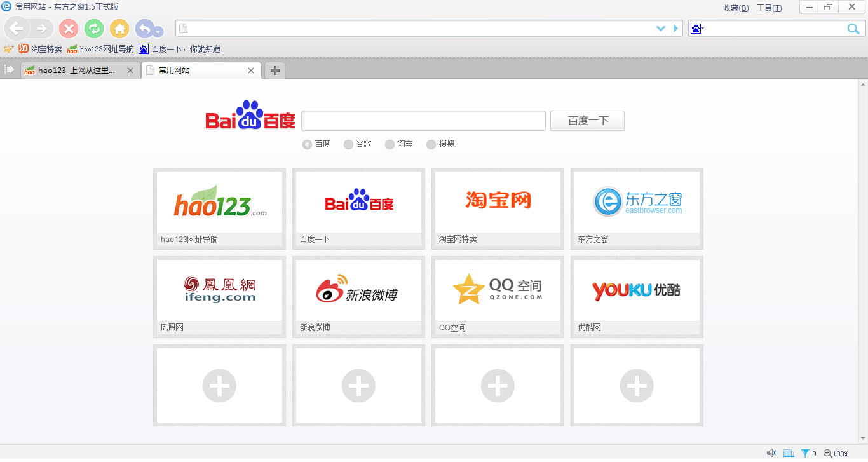Viewport: 868px width, 462px height.
Task: Close the 常用网站 tab
Action: pos(251,71)
